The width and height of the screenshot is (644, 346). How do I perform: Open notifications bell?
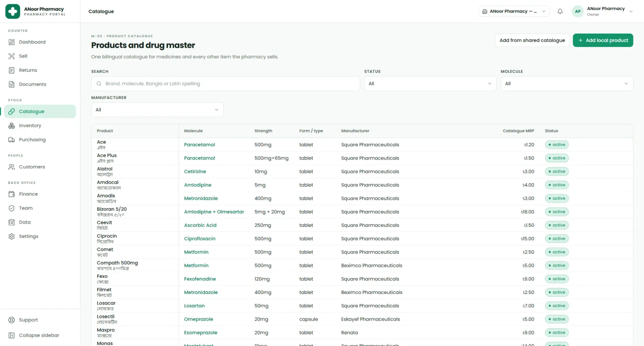560,12
